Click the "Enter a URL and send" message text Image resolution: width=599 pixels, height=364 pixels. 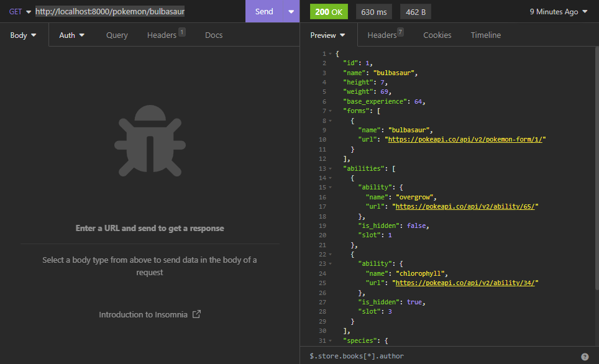tap(150, 229)
